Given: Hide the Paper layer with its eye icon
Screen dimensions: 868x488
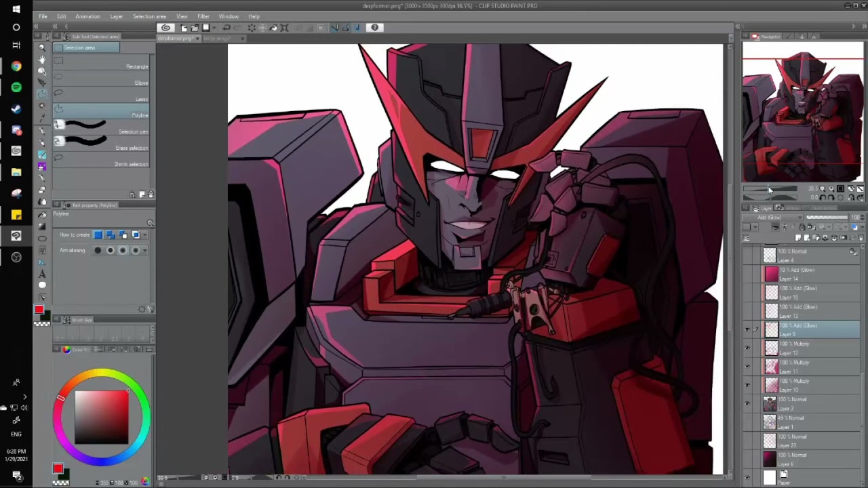Looking at the screenshot, I should click(747, 477).
